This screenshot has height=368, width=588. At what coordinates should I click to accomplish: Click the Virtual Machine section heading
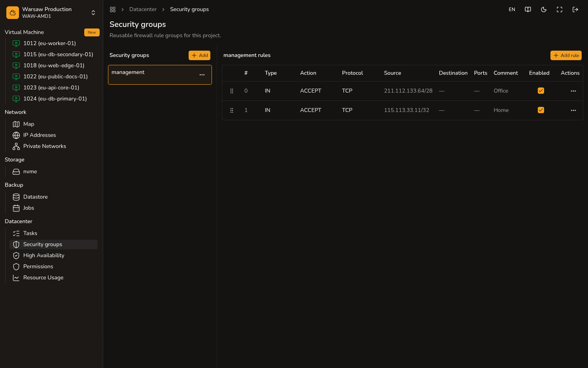click(24, 32)
